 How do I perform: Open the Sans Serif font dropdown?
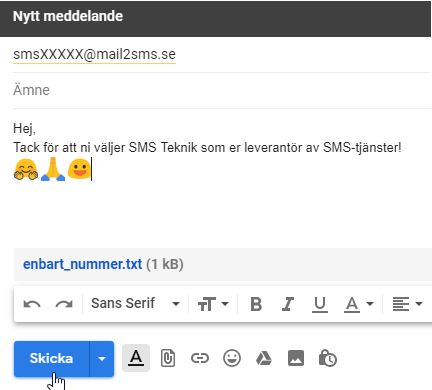click(135, 304)
